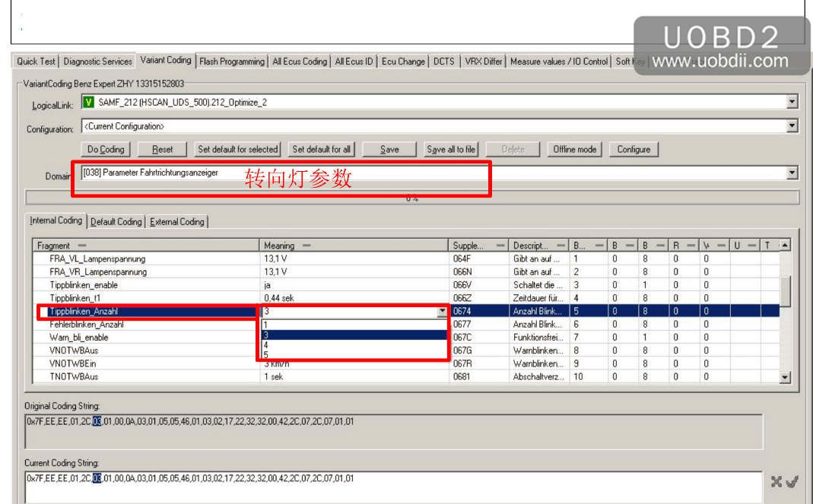Image resolution: width=813 pixels, height=504 pixels.
Task: Click the coding table scrollbar thumb
Action: click(x=785, y=290)
